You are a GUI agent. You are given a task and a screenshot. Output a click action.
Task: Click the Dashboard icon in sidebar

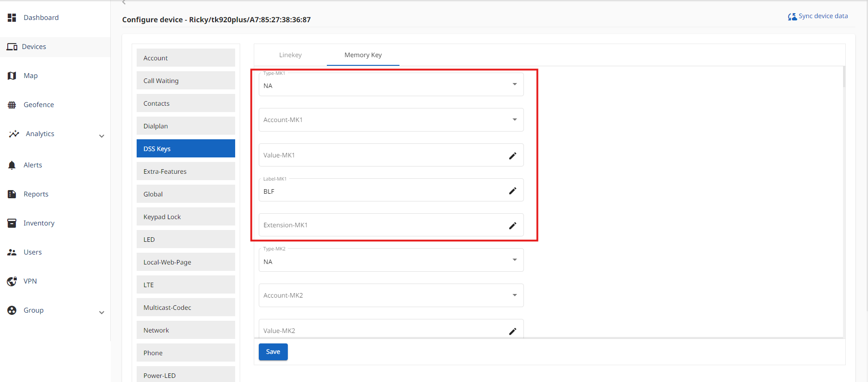coord(12,18)
